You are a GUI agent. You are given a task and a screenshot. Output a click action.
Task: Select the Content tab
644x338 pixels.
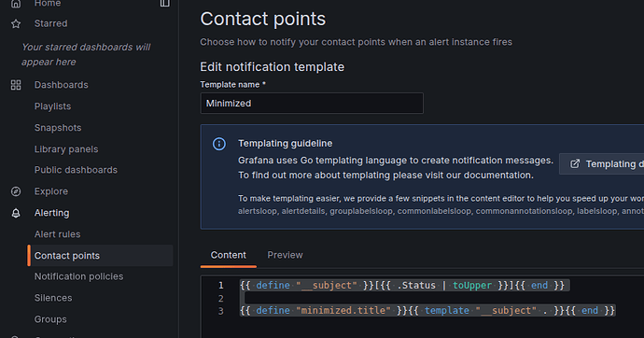click(229, 255)
